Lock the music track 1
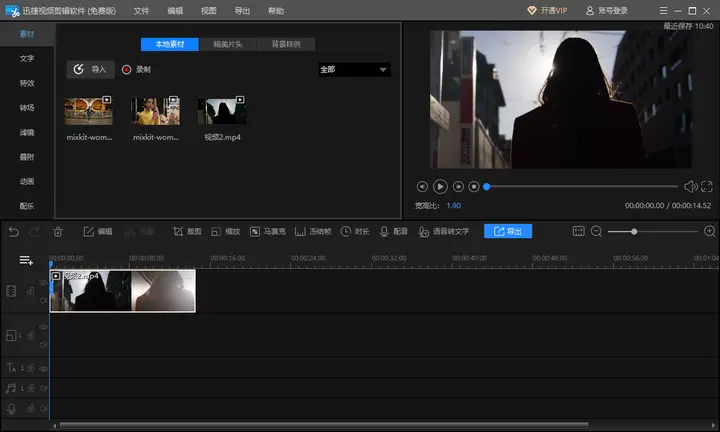 coord(31,388)
